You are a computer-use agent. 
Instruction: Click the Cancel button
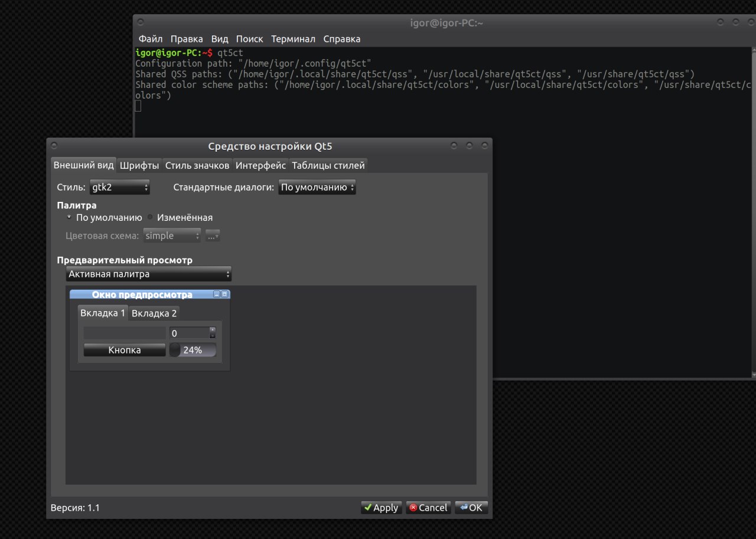(x=429, y=508)
